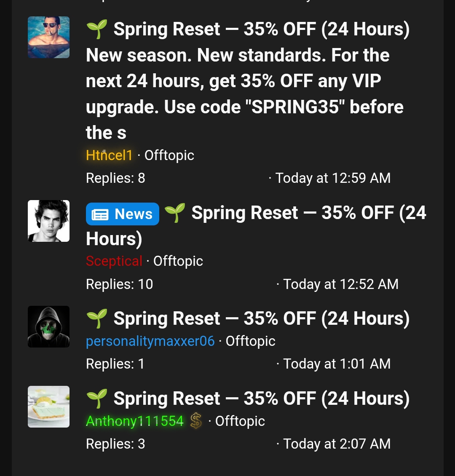Click the username personalitymaxxer06

click(x=150, y=341)
